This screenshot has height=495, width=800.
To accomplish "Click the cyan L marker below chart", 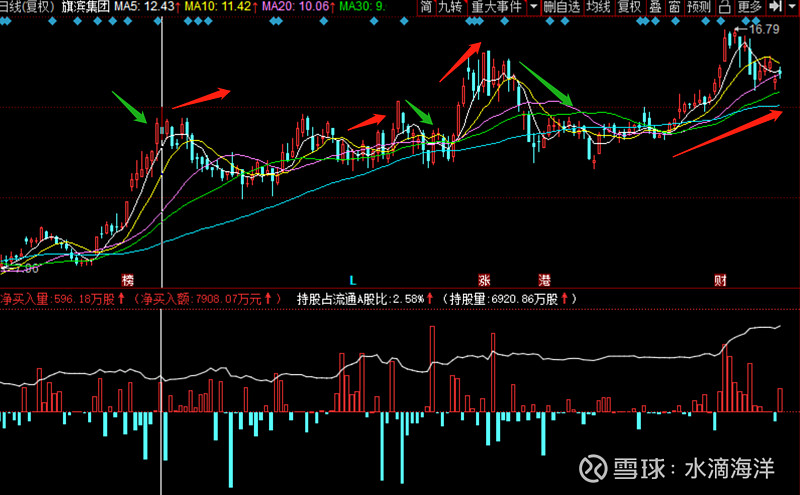I will point(352,279).
